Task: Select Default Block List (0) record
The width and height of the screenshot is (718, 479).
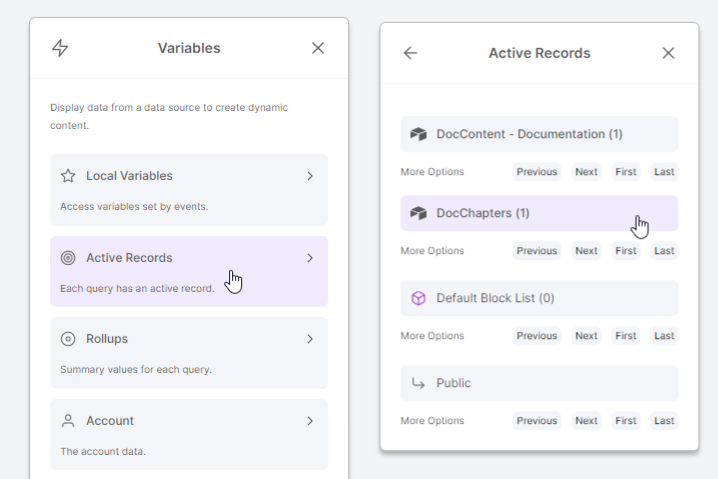Action: click(x=539, y=298)
